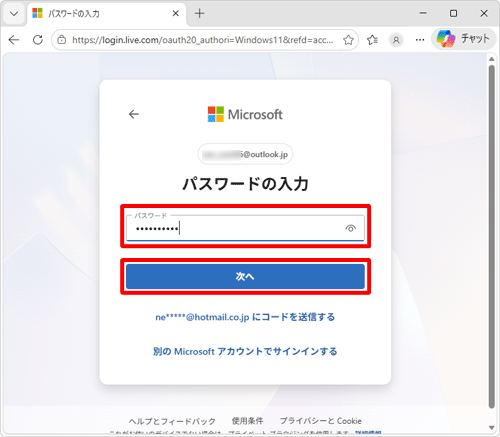Close the パスワードの入力 browser tab
The image size is (500, 437).
(176, 14)
